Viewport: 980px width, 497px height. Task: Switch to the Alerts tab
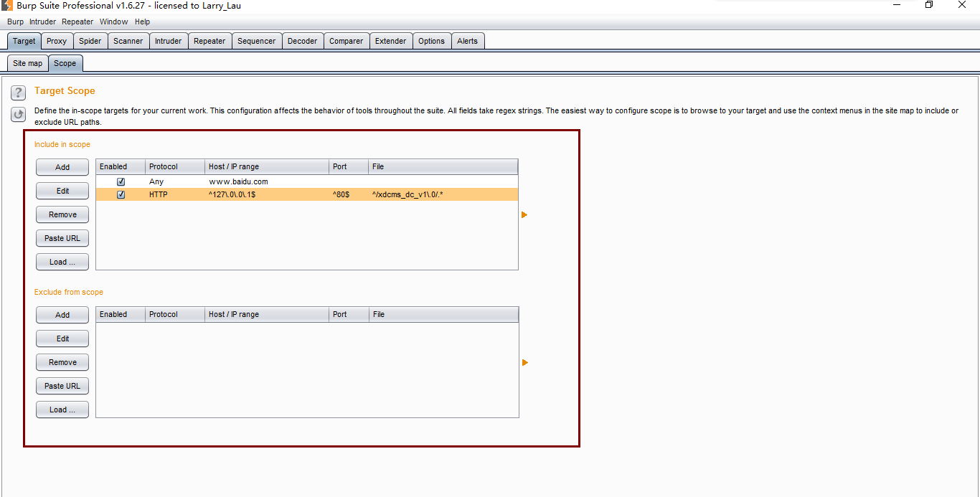point(468,41)
